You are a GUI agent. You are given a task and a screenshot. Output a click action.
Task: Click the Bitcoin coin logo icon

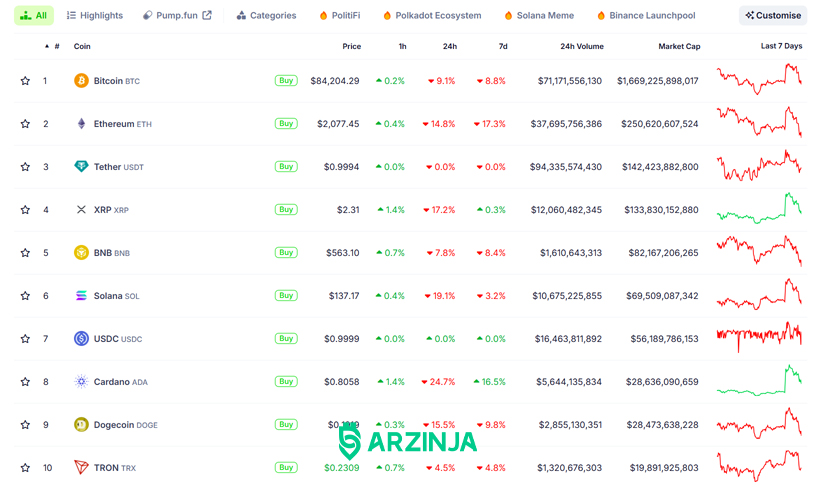click(x=81, y=81)
